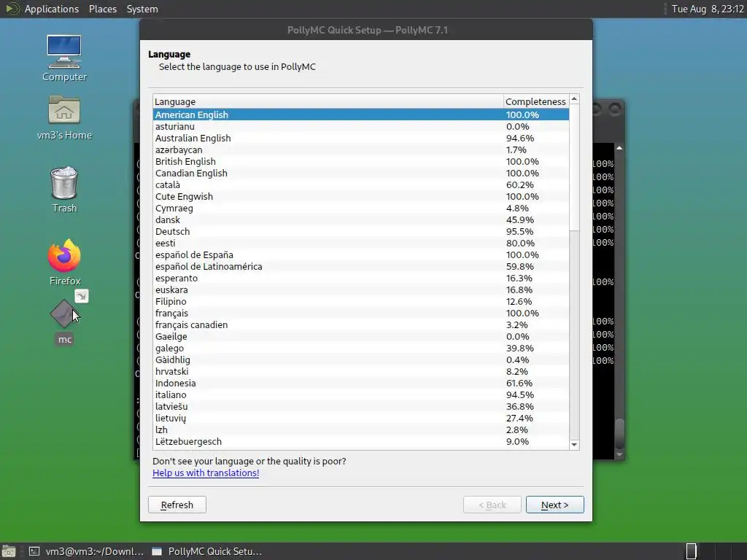Click the language list scroll down arrow

[574, 444]
